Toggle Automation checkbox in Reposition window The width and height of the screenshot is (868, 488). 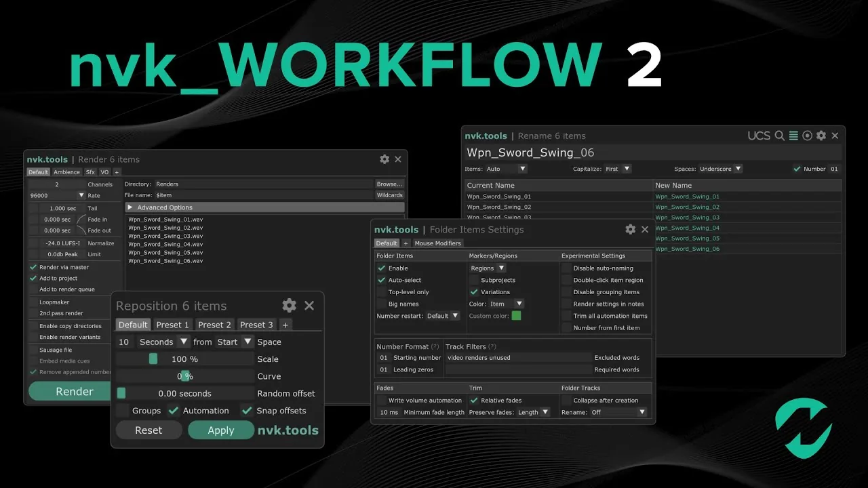pyautogui.click(x=174, y=411)
